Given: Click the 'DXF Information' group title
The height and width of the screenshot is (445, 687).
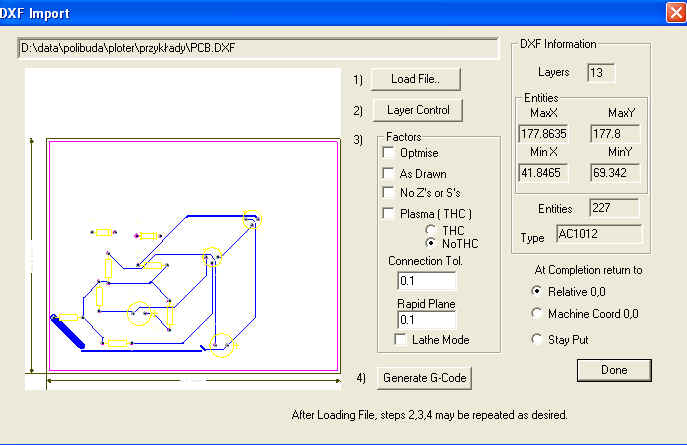Looking at the screenshot, I should point(558,44).
